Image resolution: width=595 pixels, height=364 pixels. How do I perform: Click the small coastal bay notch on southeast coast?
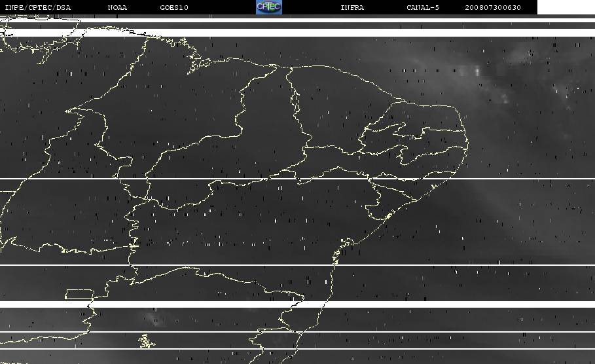340,247
